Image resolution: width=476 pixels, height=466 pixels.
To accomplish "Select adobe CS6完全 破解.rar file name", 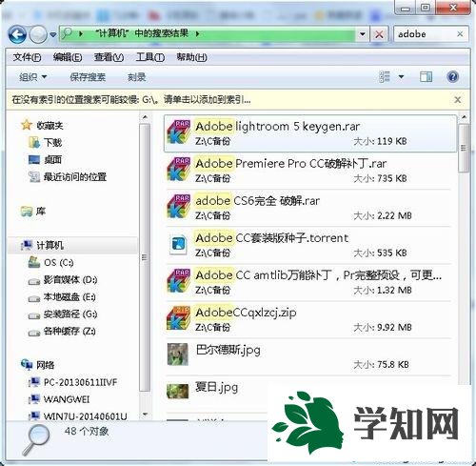I will pyautogui.click(x=257, y=201).
